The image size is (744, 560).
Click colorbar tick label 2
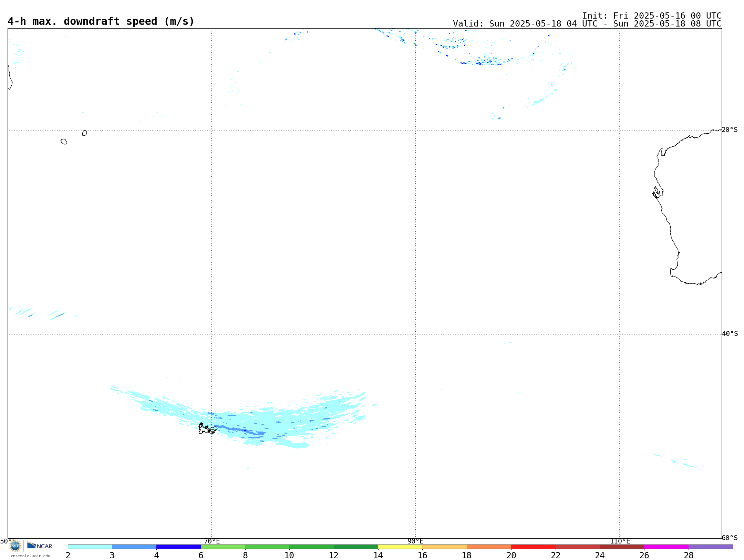(x=68, y=555)
